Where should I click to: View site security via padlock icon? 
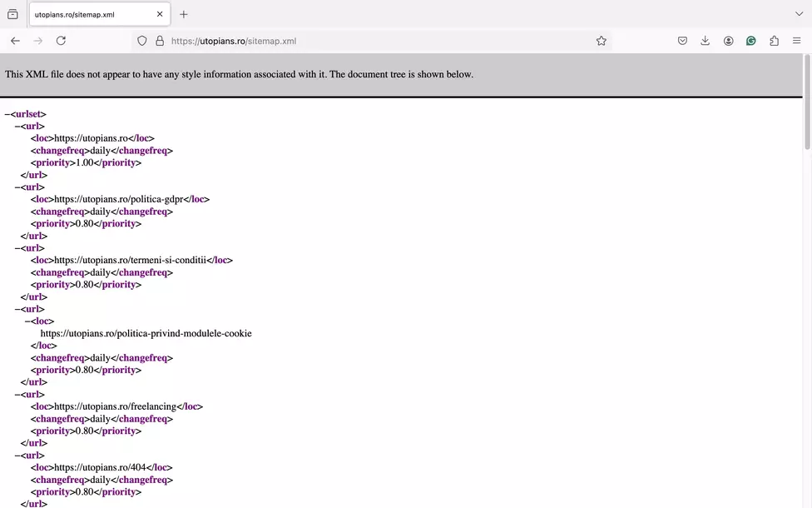click(x=160, y=41)
